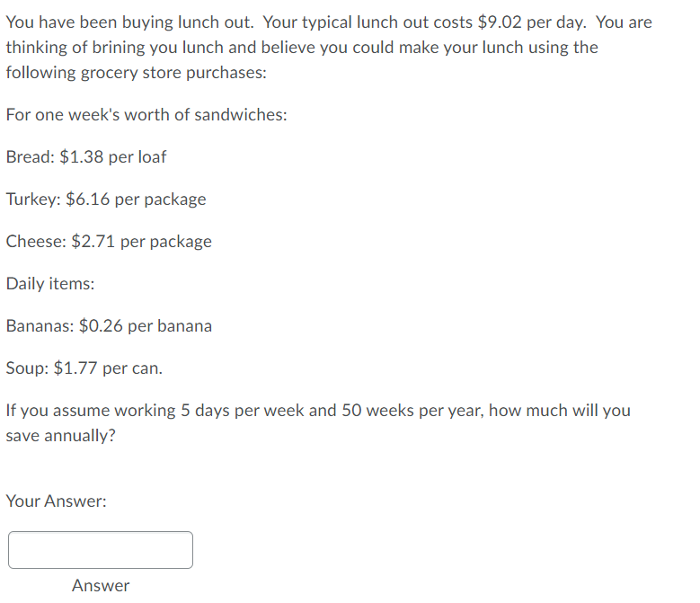This screenshot has height=603, width=700.
Task: Click the "Soup: $1.77 per can." line
Action: [x=84, y=368]
